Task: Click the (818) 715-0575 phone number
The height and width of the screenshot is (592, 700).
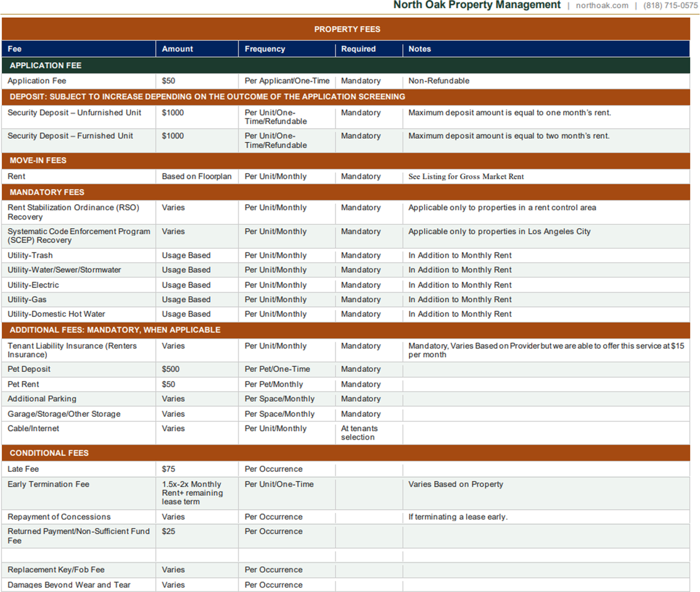Action: point(670,6)
